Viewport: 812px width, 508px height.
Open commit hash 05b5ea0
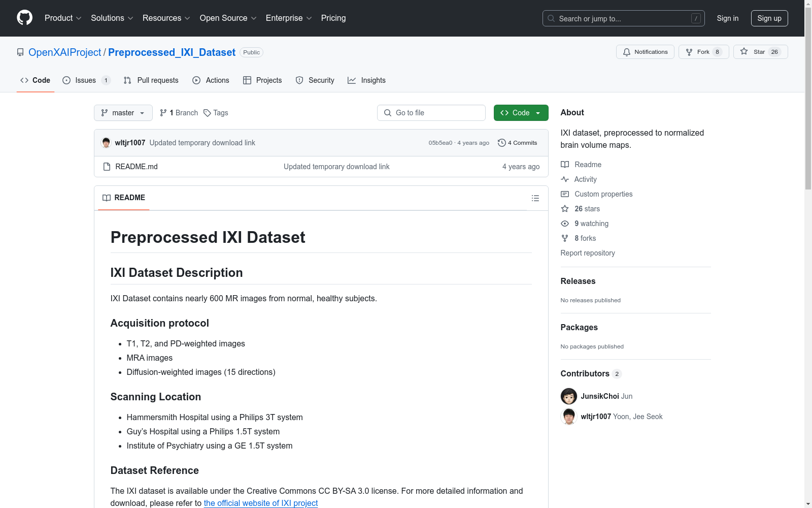[440, 143]
